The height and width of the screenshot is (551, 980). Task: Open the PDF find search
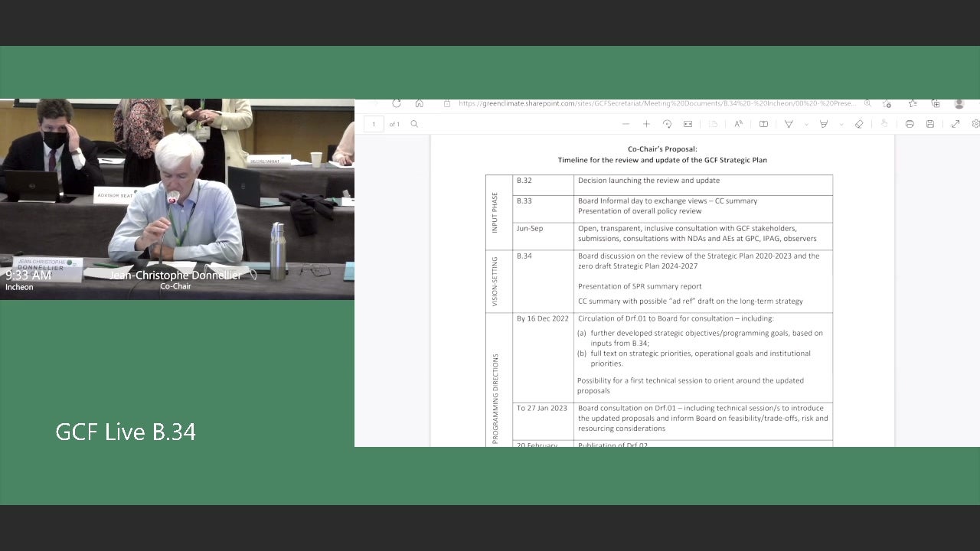coord(414,124)
